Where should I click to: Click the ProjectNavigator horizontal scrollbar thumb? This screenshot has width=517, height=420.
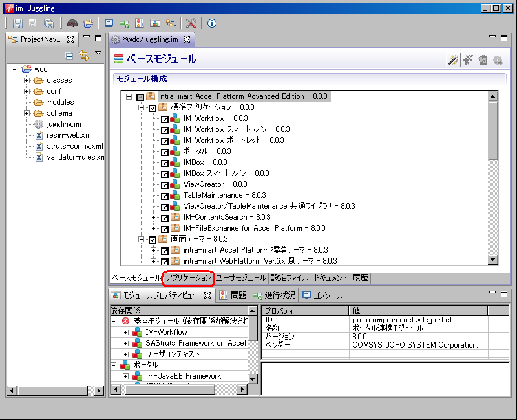pyautogui.click(x=53, y=391)
